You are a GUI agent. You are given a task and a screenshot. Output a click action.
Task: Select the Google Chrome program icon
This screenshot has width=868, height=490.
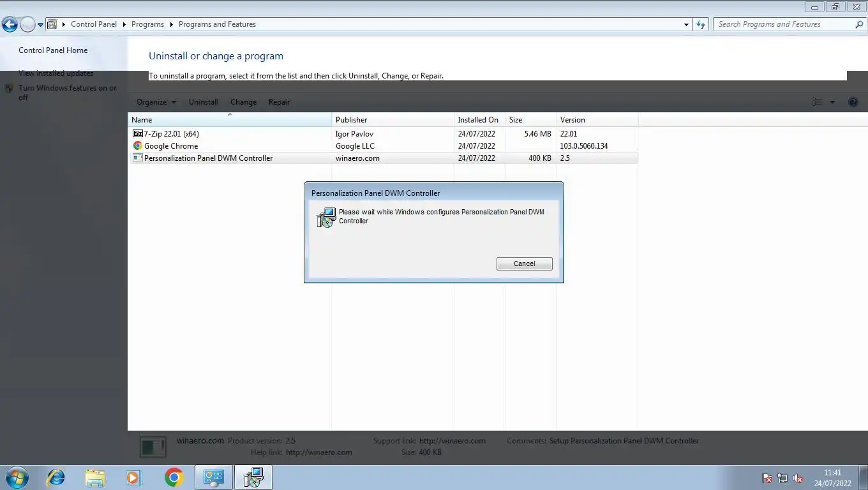137,145
